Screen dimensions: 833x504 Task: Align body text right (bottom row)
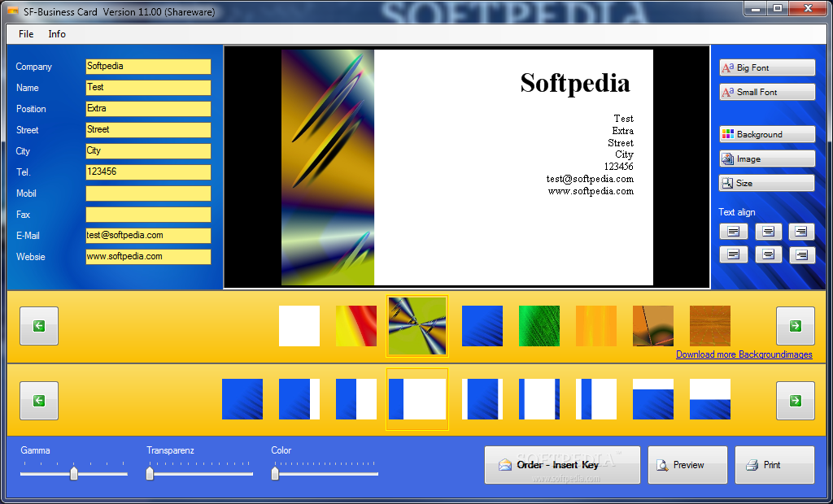tap(801, 255)
